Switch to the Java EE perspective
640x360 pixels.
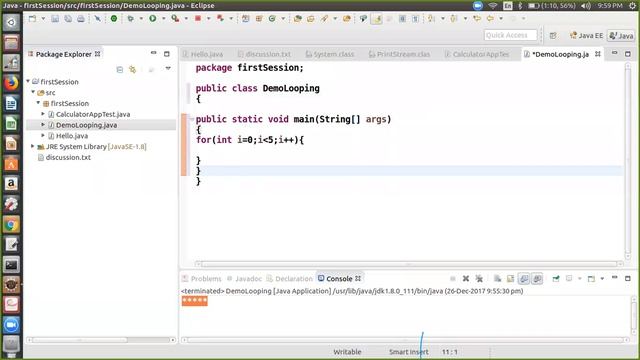(x=587, y=36)
